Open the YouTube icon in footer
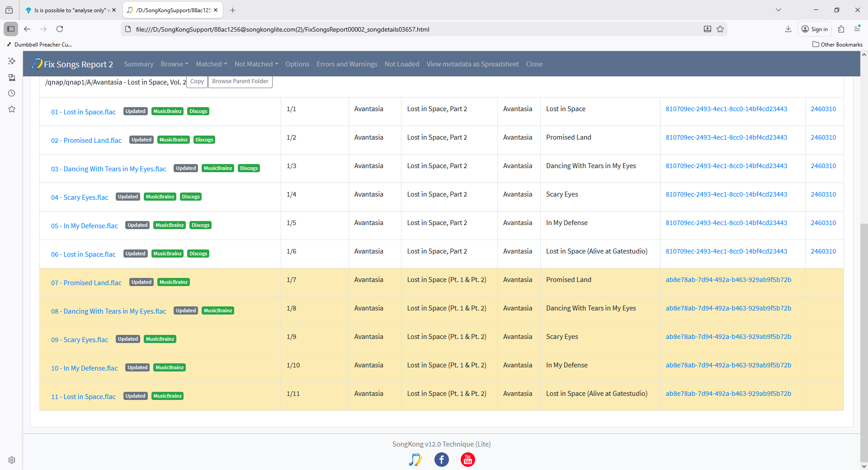Viewport: 868px width, 470px height. [x=467, y=460]
